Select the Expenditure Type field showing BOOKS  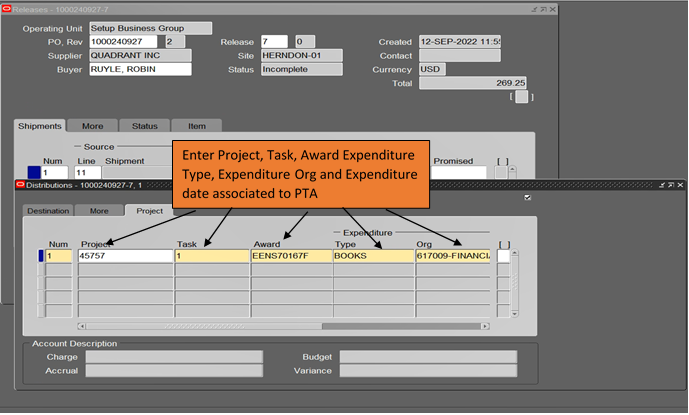pyautogui.click(x=372, y=256)
